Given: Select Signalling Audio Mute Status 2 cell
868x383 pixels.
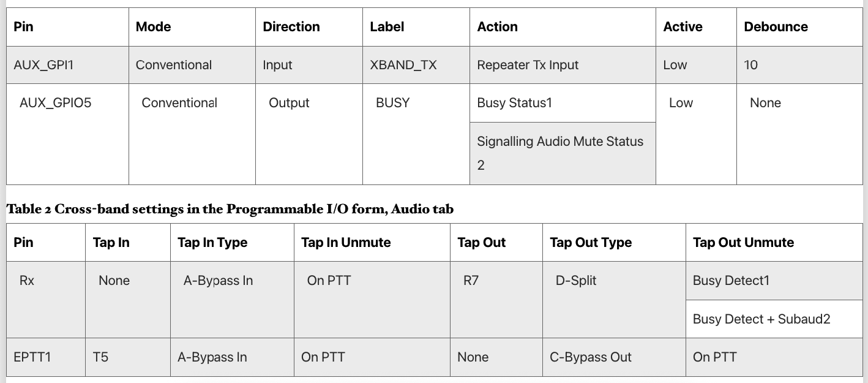Looking at the screenshot, I should (563, 153).
